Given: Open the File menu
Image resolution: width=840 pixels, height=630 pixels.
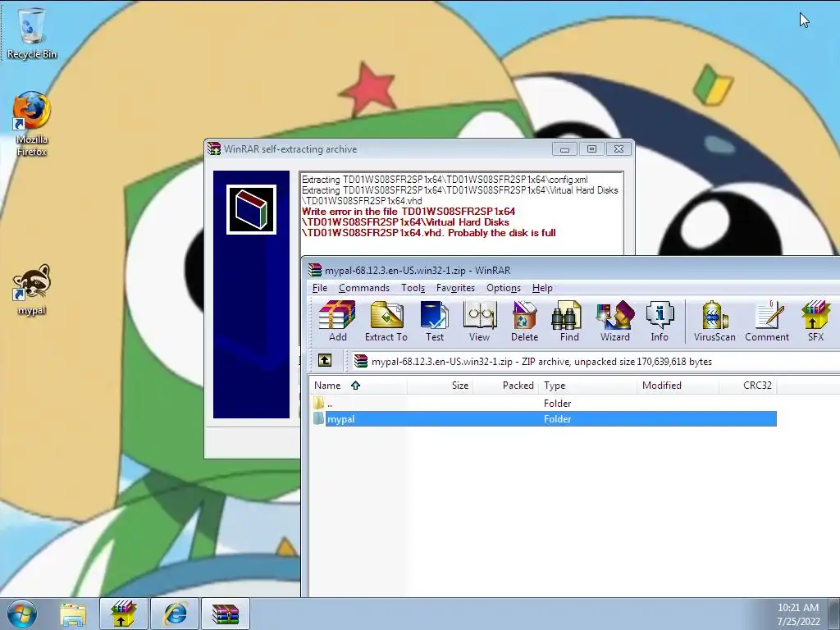Looking at the screenshot, I should tap(320, 288).
